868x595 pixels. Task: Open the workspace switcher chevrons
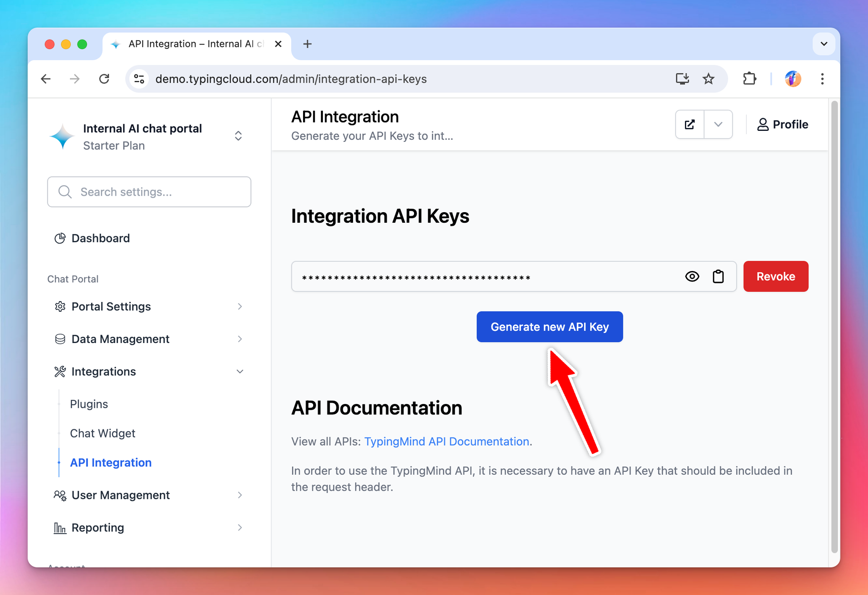pos(238,136)
